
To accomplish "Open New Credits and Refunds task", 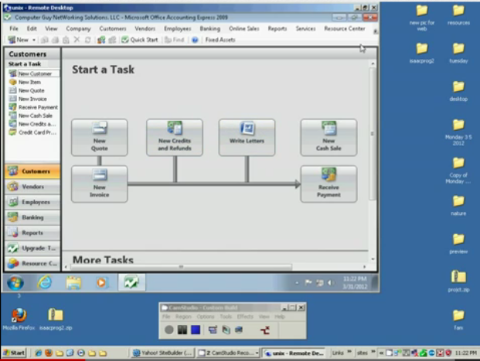I will [175, 137].
